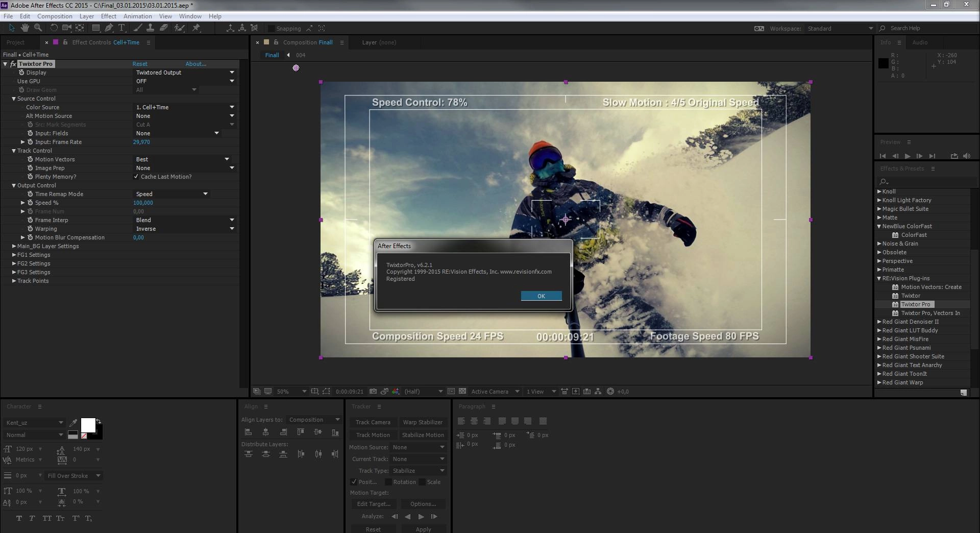Toggle Cache Last Motion checkbox
The image size is (980, 533).
click(x=136, y=177)
